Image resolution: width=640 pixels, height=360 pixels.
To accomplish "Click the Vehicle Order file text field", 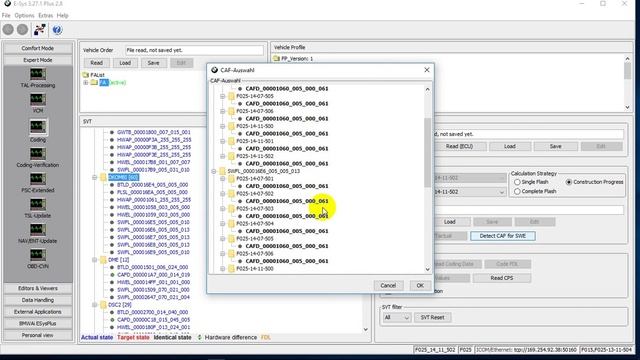I will pyautogui.click(x=194, y=50).
